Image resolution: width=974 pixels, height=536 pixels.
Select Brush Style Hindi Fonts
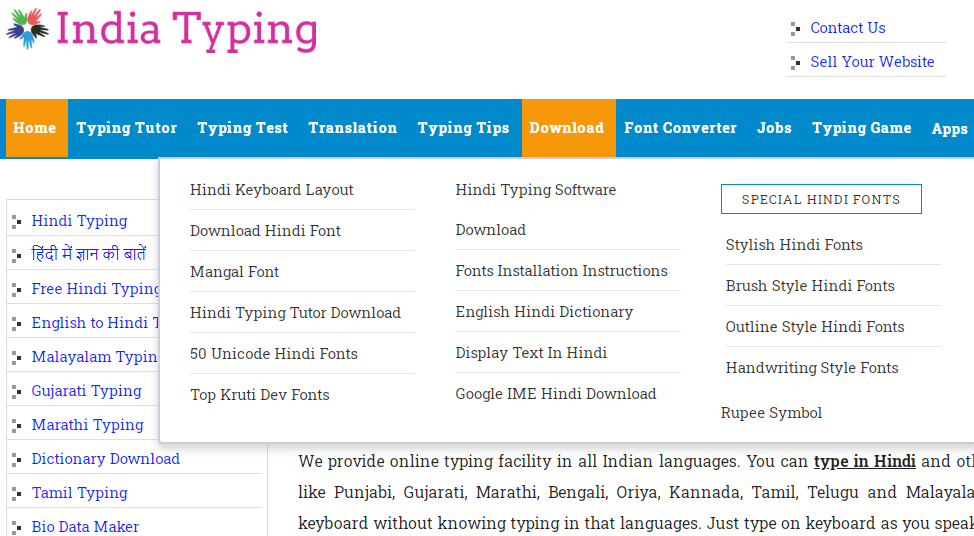pyautogui.click(x=810, y=286)
